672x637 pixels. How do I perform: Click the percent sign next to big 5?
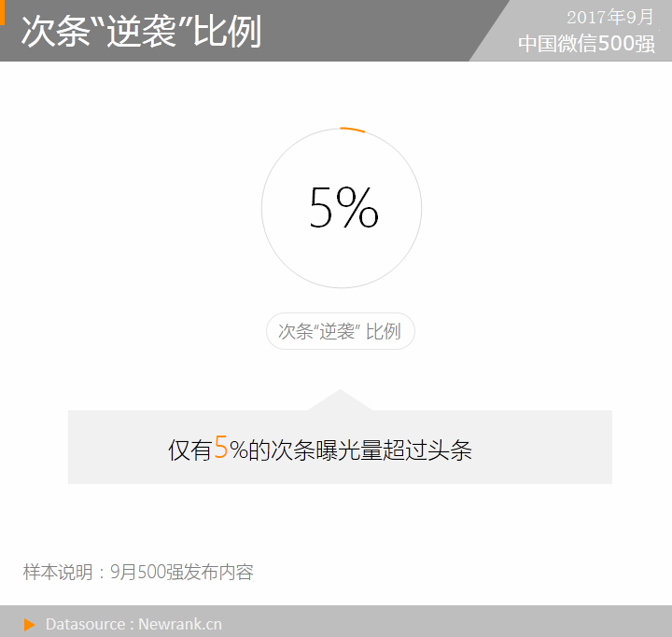click(x=357, y=207)
